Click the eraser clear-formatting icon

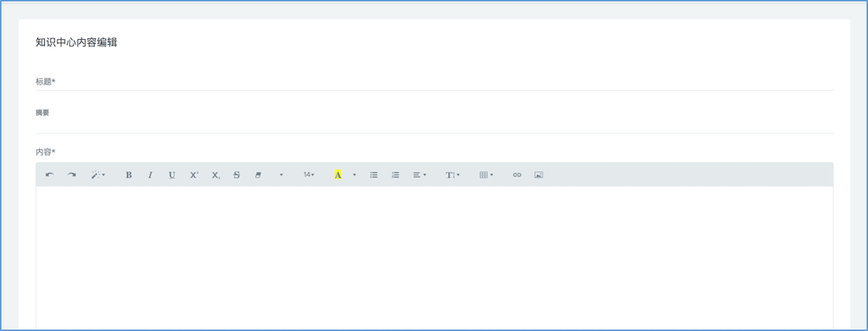[x=258, y=175]
